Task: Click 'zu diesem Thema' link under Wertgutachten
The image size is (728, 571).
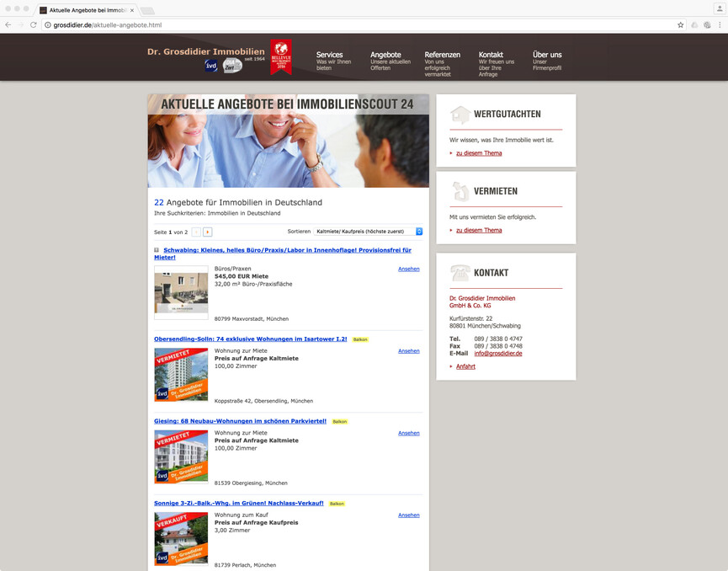Action: tap(479, 153)
